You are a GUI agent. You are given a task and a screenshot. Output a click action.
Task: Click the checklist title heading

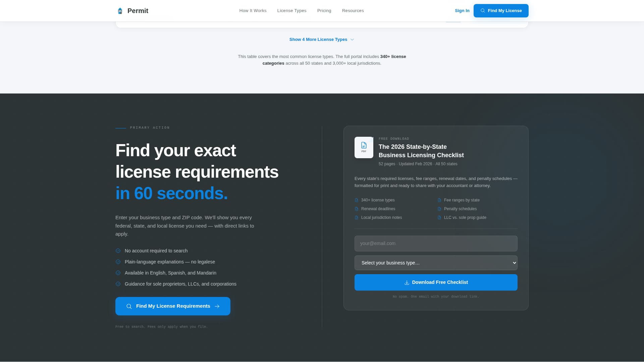(421, 151)
